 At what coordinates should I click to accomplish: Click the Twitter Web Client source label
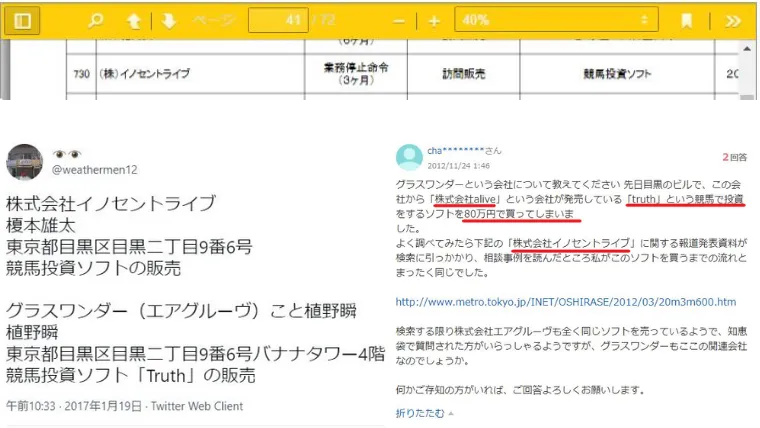pyautogui.click(x=197, y=406)
